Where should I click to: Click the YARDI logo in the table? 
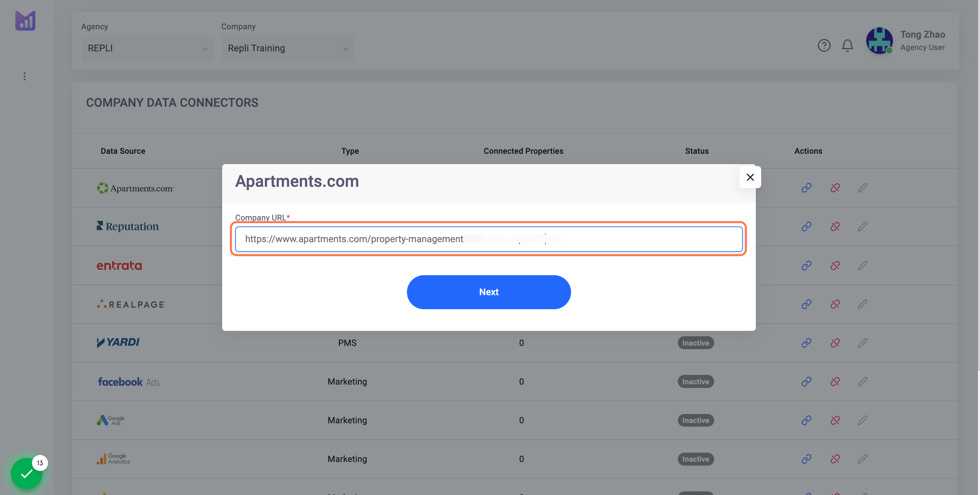coord(118,343)
